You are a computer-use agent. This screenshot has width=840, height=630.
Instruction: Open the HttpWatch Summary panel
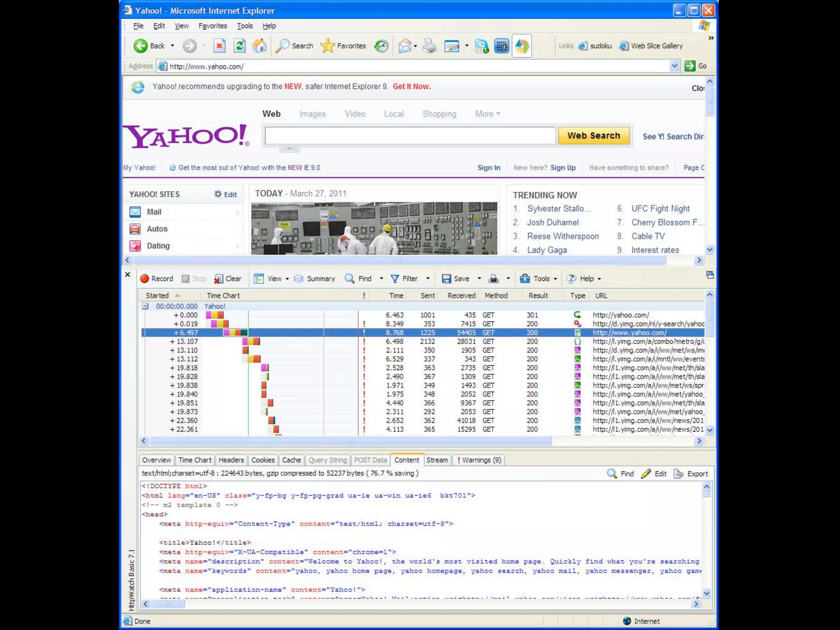315,278
